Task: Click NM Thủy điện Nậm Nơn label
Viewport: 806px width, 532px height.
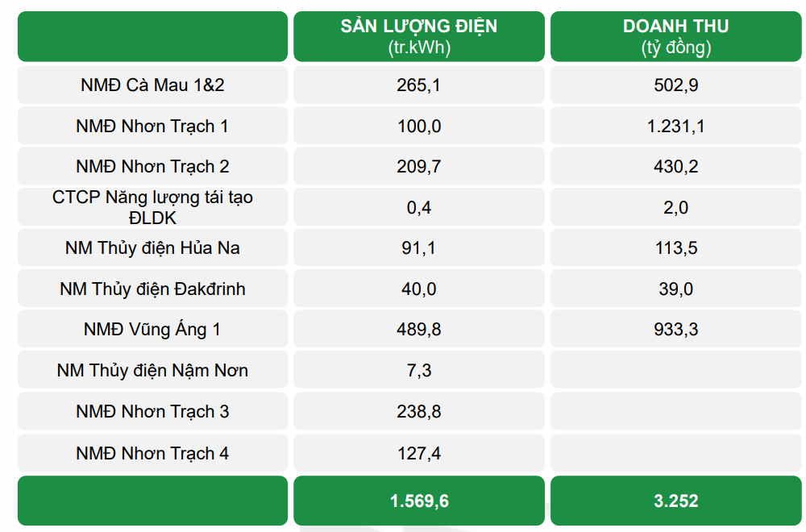Action: (152, 371)
